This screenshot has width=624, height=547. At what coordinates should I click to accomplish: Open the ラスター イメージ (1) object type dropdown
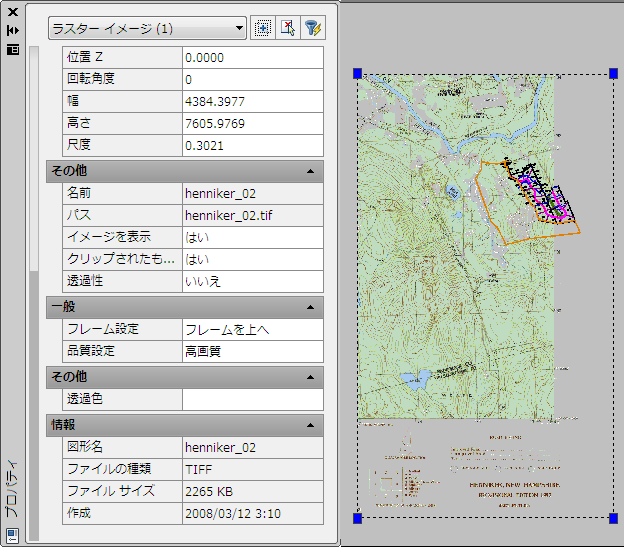coord(147,28)
